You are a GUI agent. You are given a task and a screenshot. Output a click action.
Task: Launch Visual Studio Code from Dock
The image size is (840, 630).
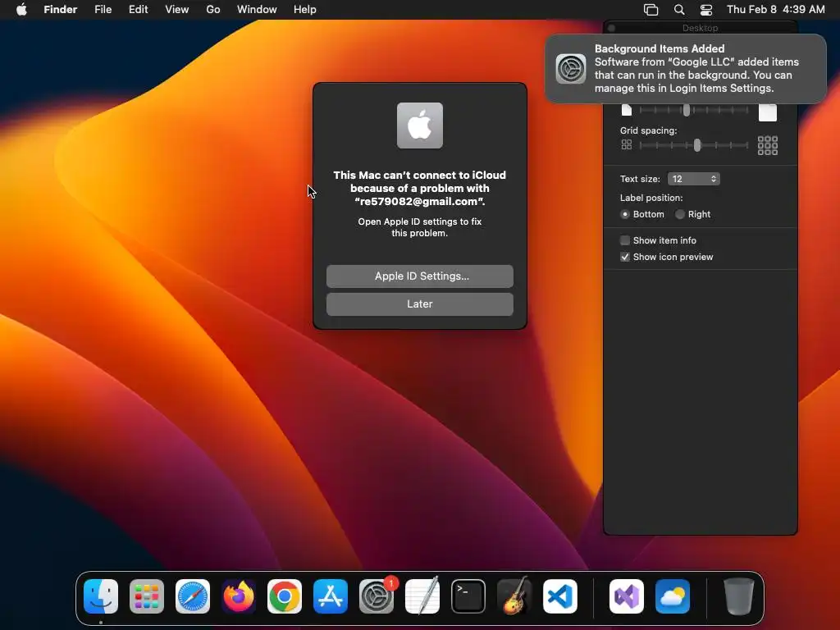point(560,596)
